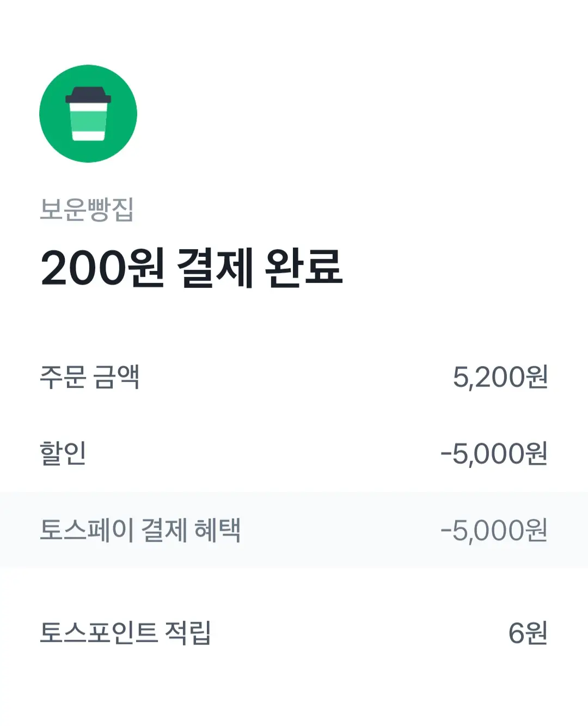Select the 주문 금액 label
Screen dimensions: 588x726
point(90,377)
